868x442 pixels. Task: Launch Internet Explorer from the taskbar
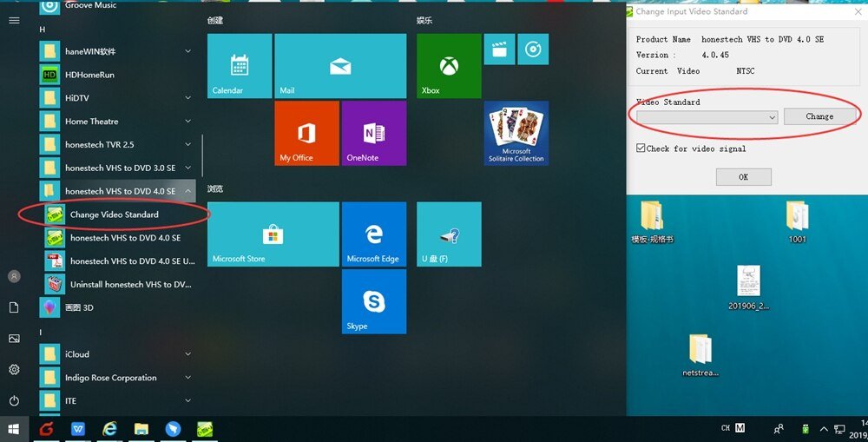[110, 429]
